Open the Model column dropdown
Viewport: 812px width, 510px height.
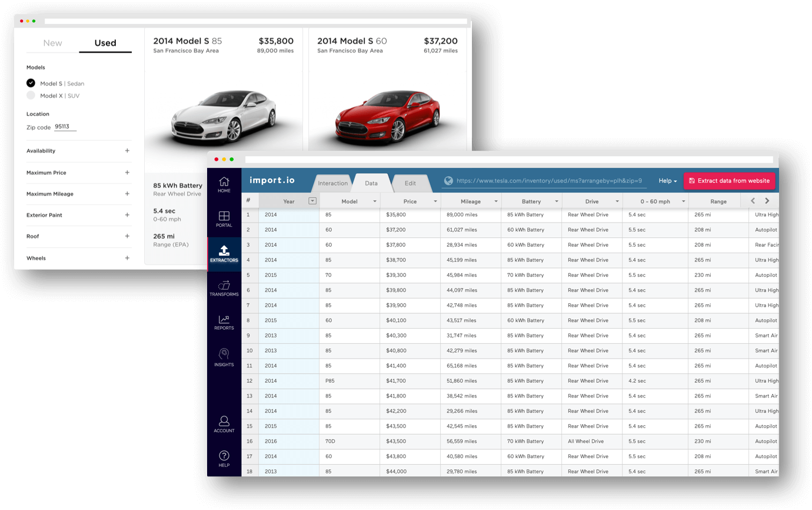click(375, 201)
